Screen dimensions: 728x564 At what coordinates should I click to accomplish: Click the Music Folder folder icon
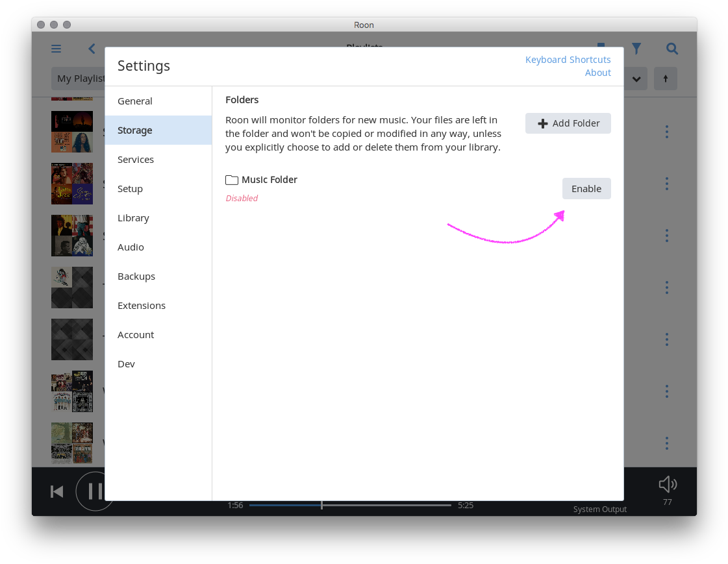pos(232,180)
